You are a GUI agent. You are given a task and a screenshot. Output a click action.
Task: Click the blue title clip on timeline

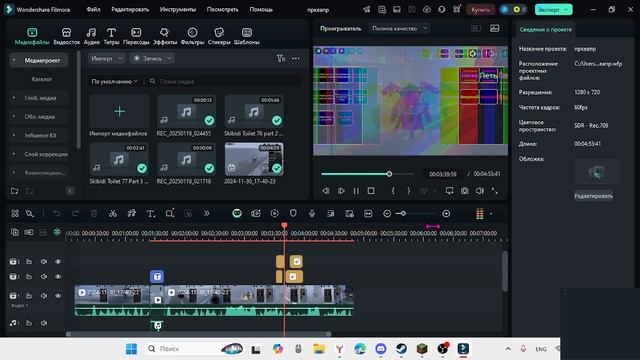(x=157, y=277)
